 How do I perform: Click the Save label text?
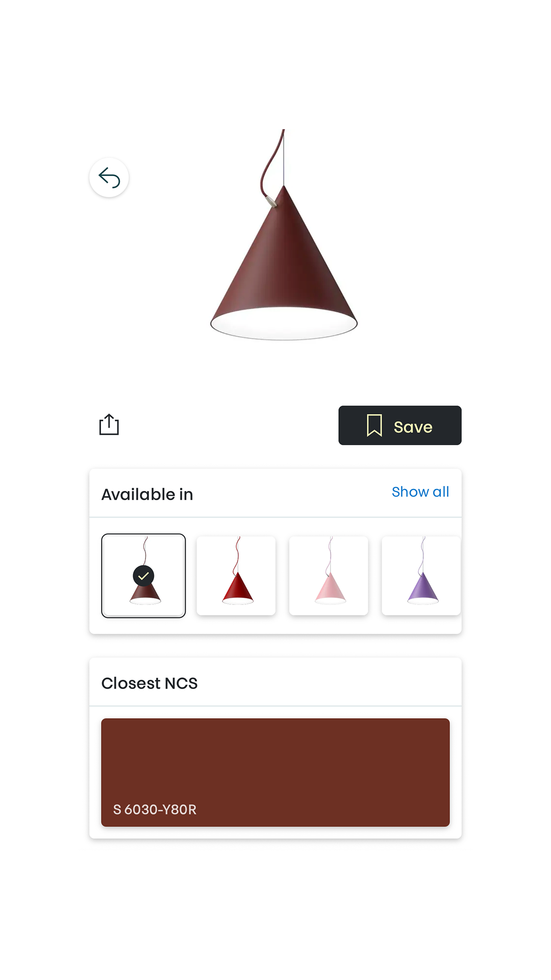pyautogui.click(x=413, y=427)
